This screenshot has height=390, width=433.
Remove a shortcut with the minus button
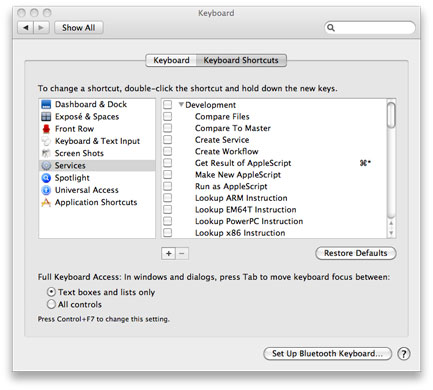tap(182, 254)
